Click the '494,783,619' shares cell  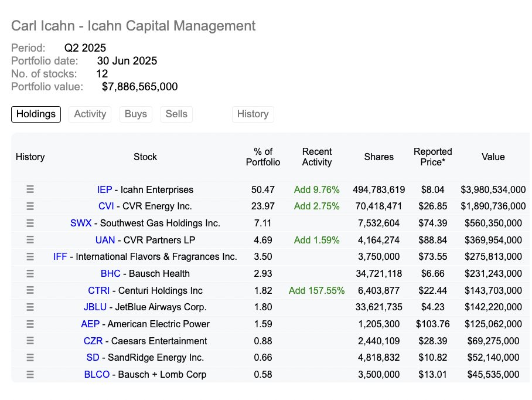[378, 189]
